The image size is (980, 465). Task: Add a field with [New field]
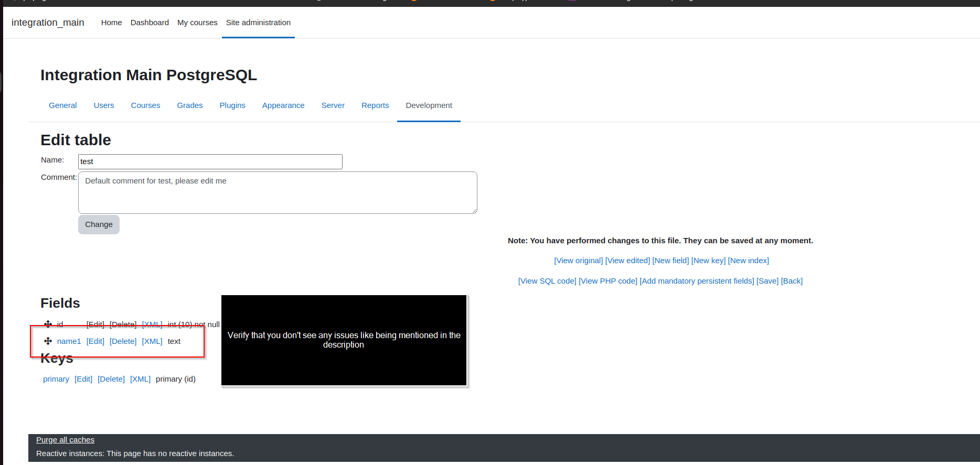click(670, 261)
